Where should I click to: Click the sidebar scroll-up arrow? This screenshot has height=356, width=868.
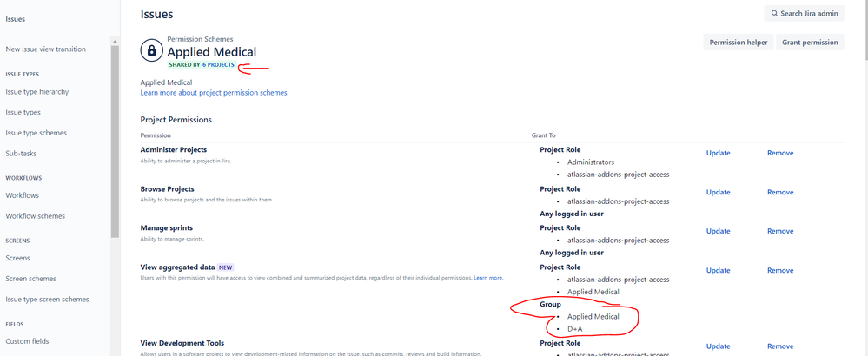click(x=116, y=42)
